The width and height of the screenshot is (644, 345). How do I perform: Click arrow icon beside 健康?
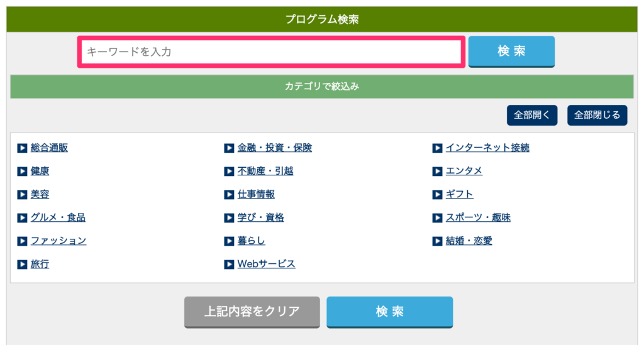(x=22, y=172)
